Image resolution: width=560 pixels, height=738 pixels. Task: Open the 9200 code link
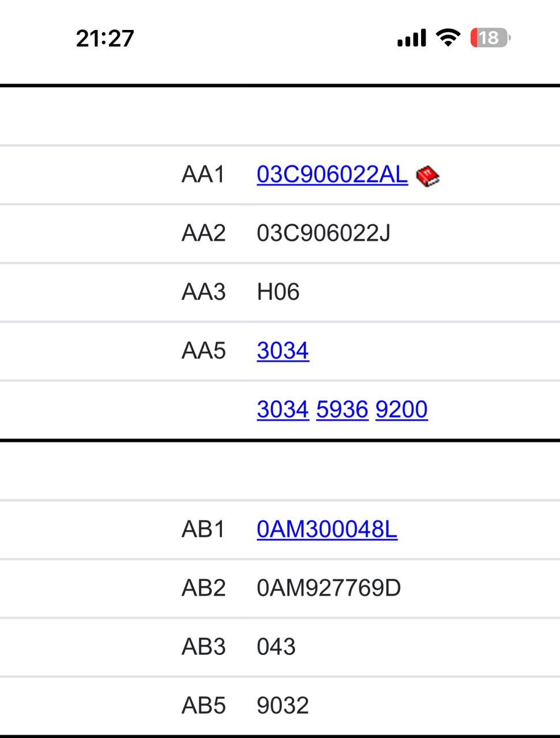point(401,409)
